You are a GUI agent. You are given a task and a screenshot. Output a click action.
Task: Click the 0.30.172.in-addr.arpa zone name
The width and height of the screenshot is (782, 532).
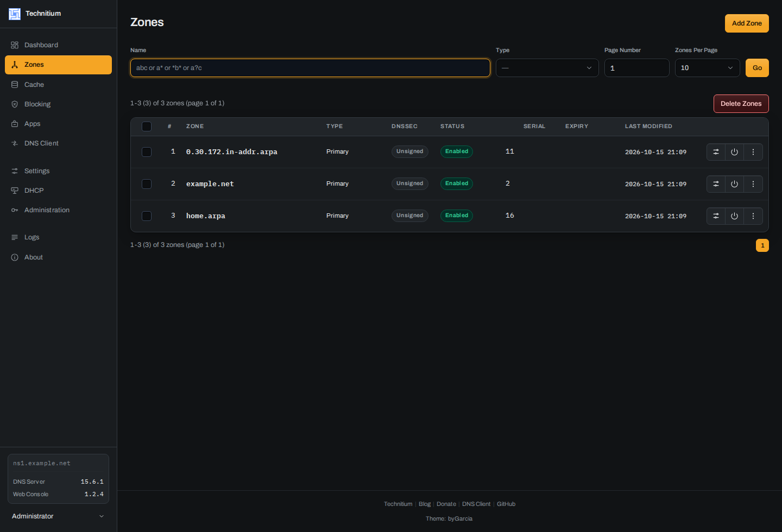(232, 152)
